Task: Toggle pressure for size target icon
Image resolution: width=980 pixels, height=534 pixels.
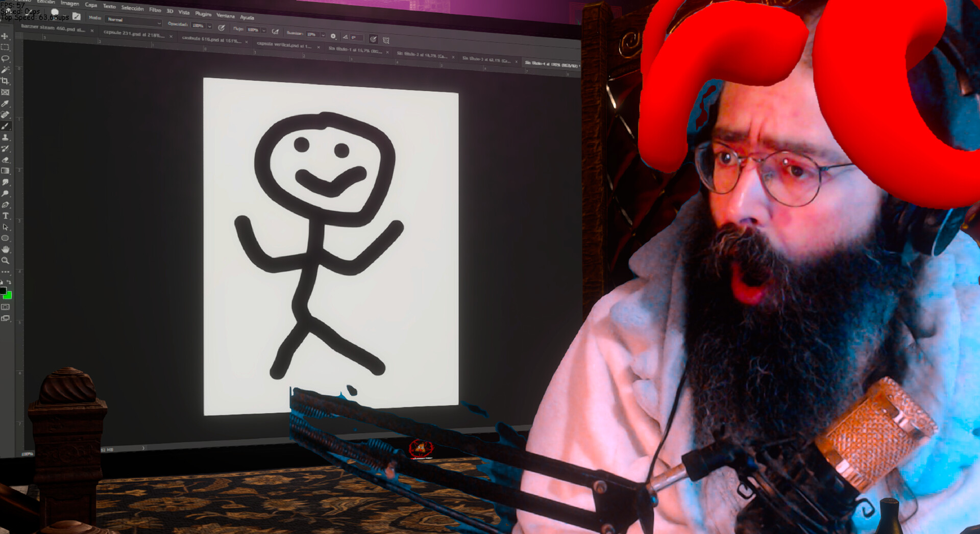Action: coord(373,39)
